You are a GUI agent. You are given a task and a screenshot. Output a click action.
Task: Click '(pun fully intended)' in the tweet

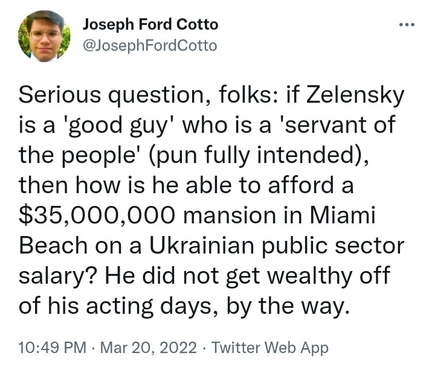pyautogui.click(x=259, y=155)
